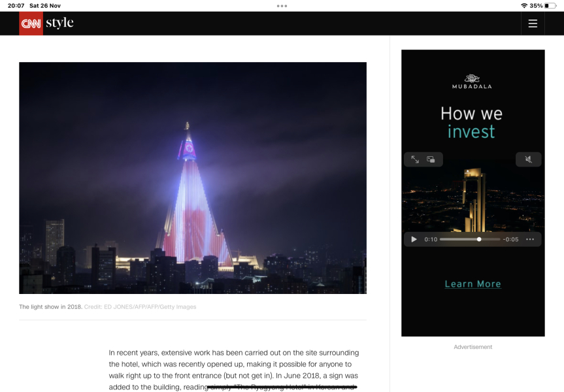
Task: Enable picture-in-picture for the video
Action: pyautogui.click(x=431, y=159)
